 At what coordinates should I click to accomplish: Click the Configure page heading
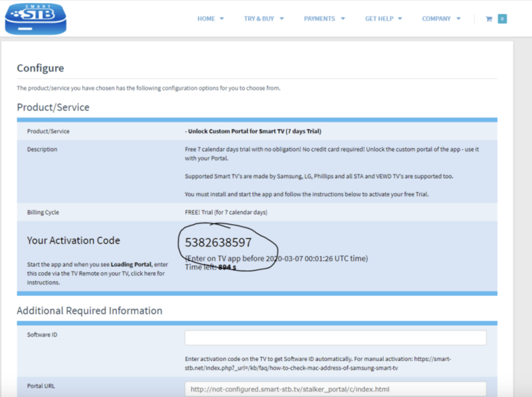pyautogui.click(x=41, y=68)
